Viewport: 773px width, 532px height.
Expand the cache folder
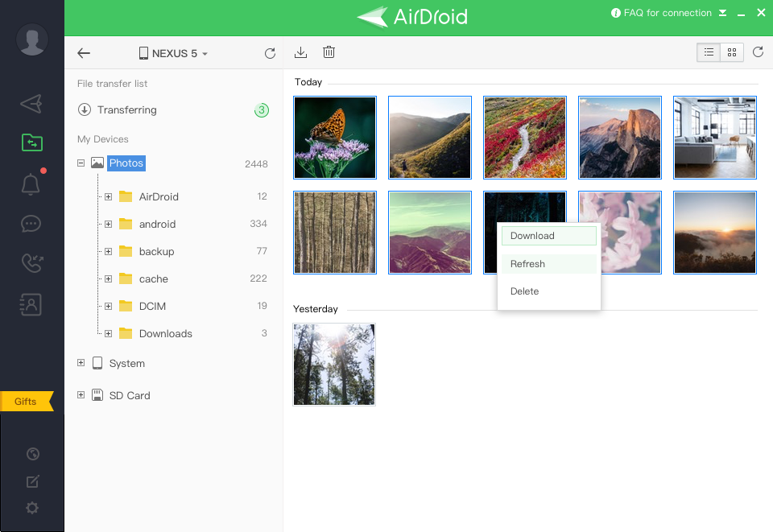tap(109, 278)
